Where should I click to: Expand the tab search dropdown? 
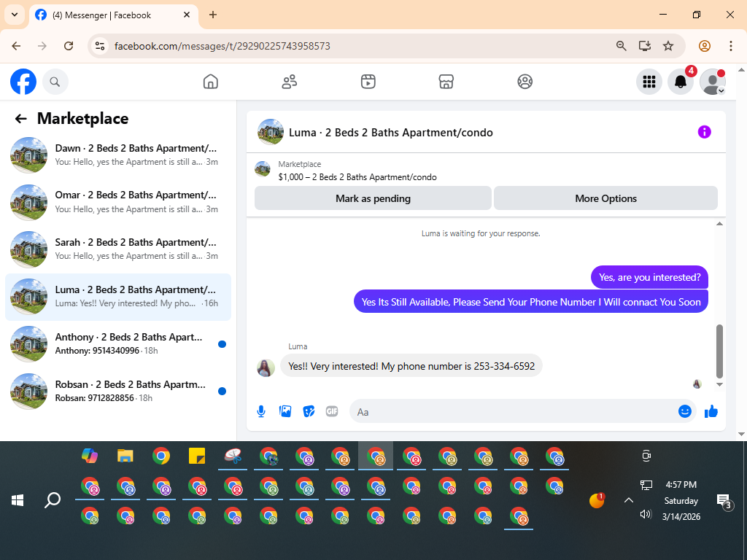click(15, 15)
